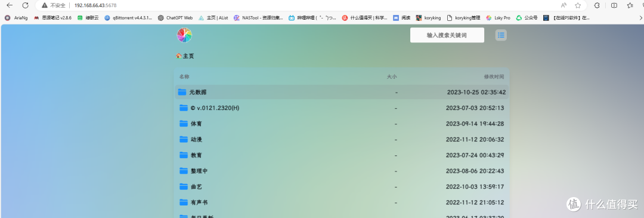644x218 pixels.
Task: Click the colorful AList logo
Action: click(184, 35)
